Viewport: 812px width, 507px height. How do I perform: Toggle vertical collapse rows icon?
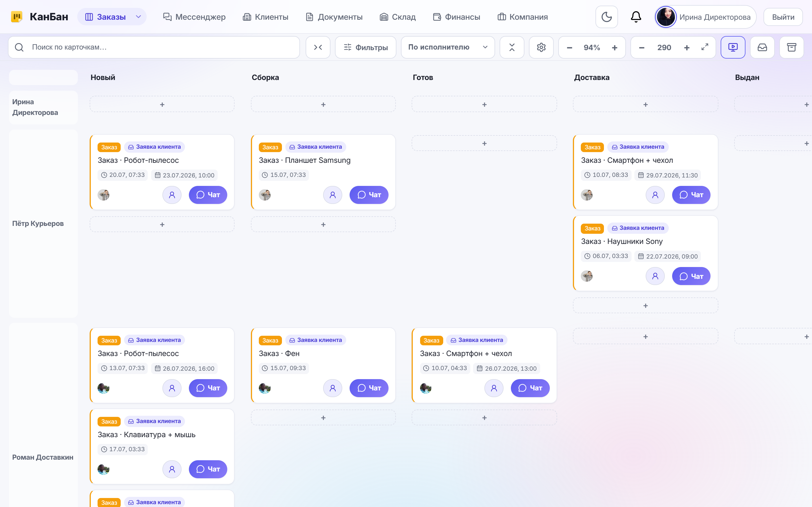click(512, 47)
